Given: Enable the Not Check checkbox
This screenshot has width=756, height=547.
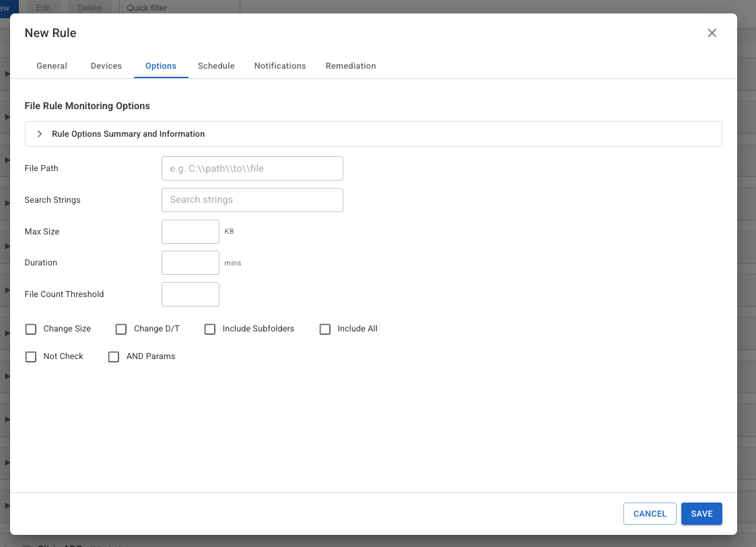Looking at the screenshot, I should 31,356.
